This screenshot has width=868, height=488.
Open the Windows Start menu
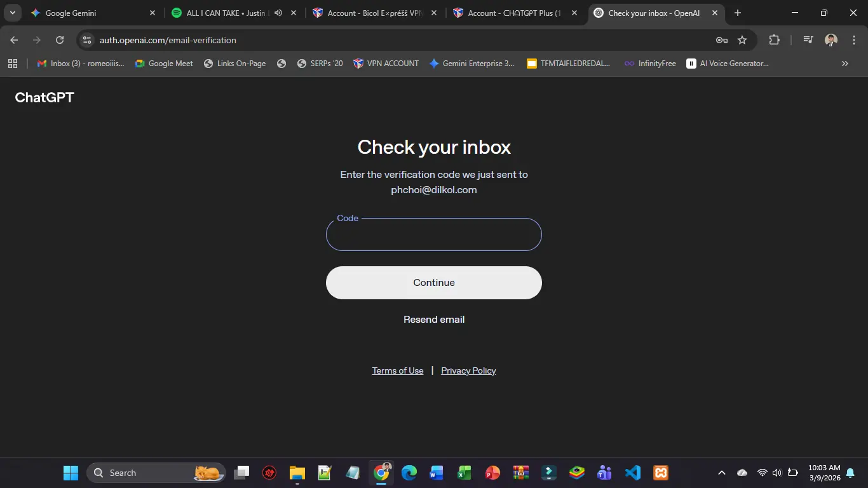coord(71,473)
